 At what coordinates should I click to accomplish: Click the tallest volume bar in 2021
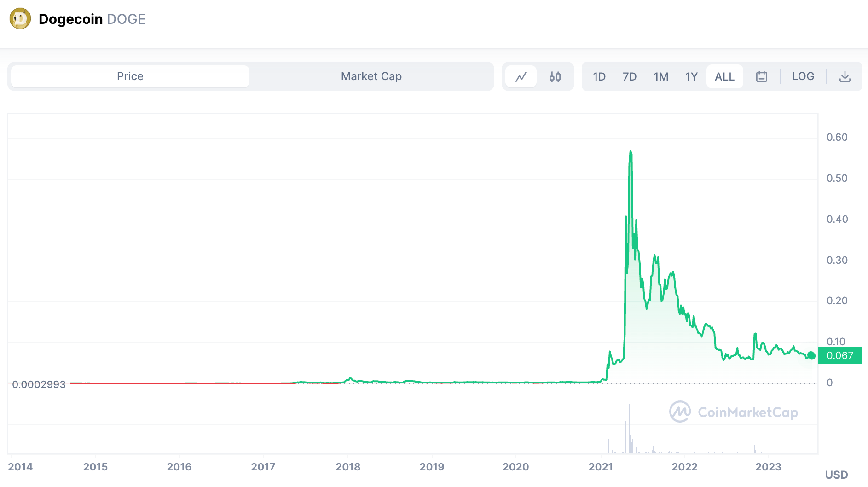[x=629, y=428]
